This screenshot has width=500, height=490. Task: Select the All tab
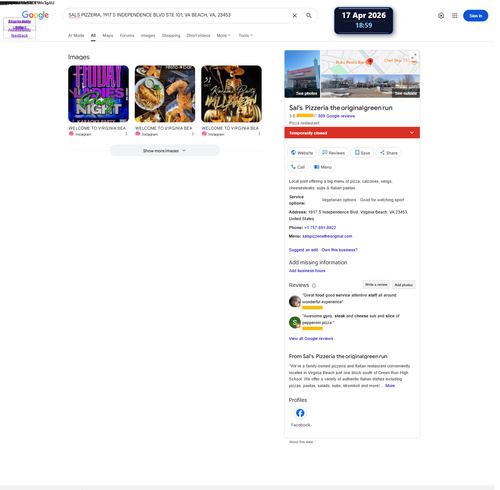[93, 35]
